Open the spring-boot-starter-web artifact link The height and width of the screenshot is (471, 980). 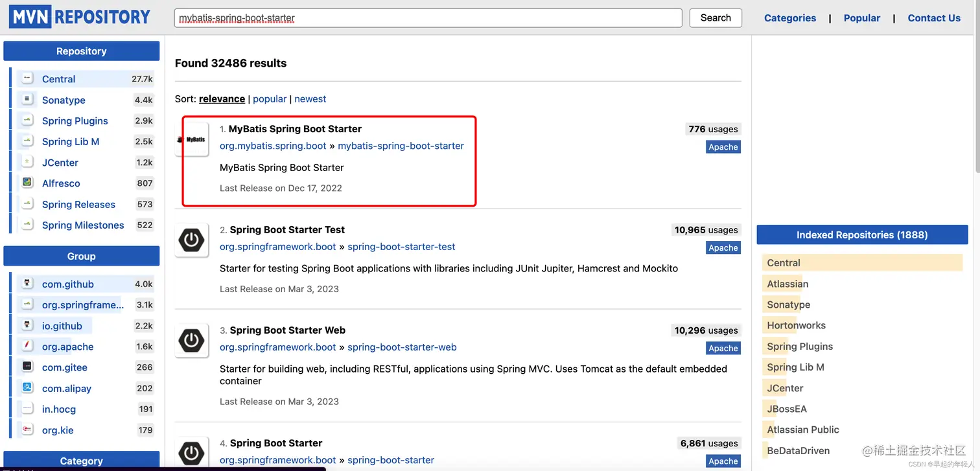[402, 347]
